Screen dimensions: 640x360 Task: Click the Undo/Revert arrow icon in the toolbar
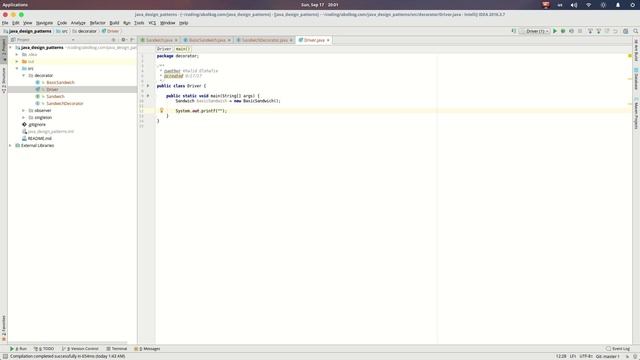pos(616,31)
